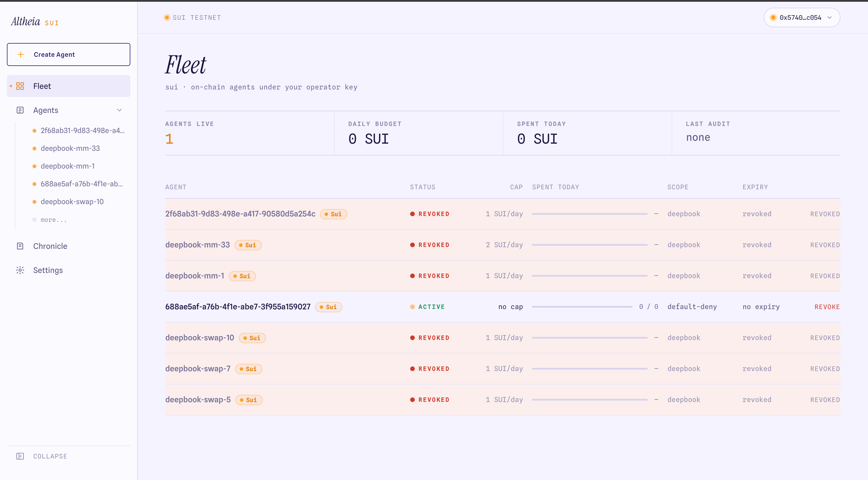Click REVOKE for agent 688ae5af

tap(827, 307)
